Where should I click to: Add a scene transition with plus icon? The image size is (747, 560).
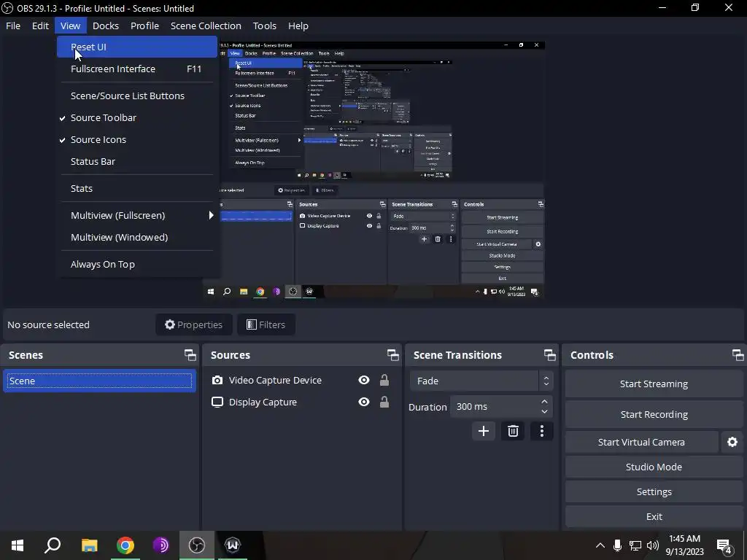click(484, 432)
